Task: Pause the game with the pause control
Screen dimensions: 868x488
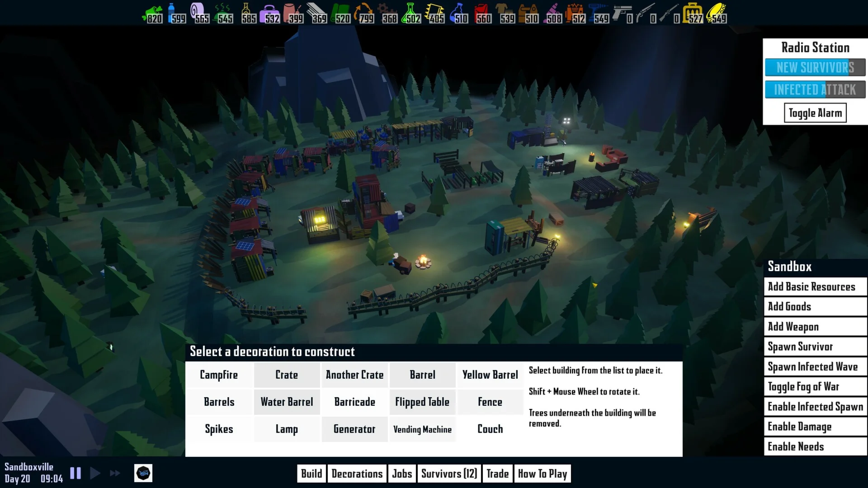Action: [75, 473]
